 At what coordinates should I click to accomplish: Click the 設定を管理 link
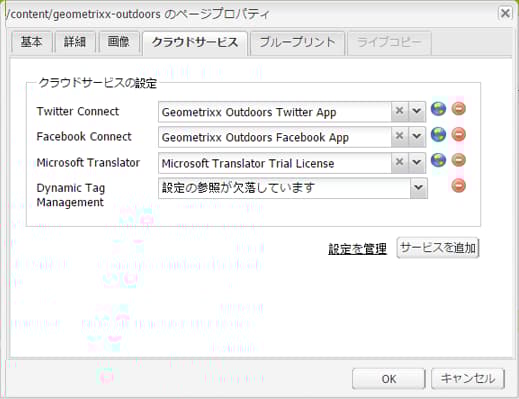pyautogui.click(x=357, y=249)
